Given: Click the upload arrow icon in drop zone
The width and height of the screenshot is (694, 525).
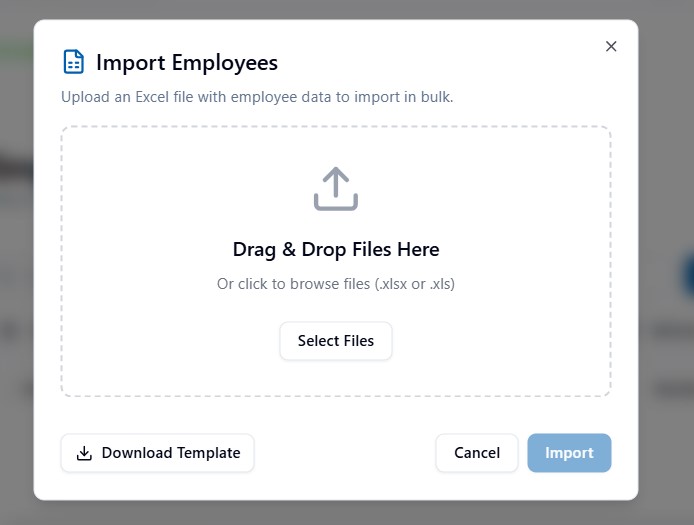Looking at the screenshot, I should tap(336, 188).
